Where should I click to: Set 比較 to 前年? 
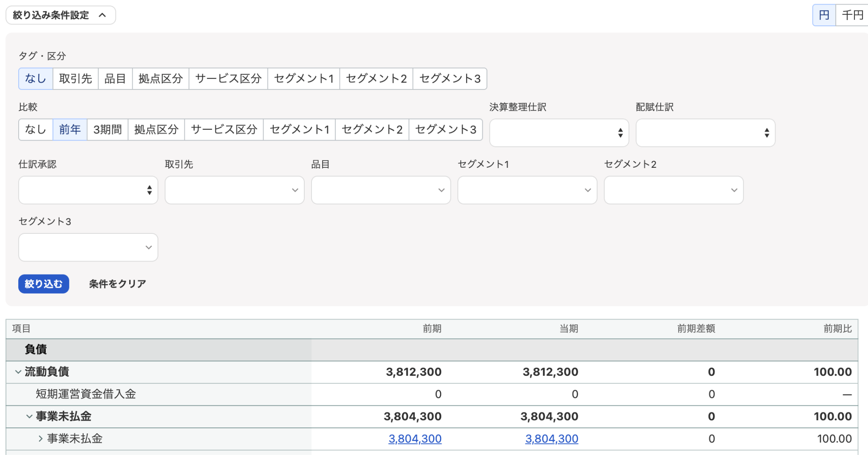click(x=70, y=129)
